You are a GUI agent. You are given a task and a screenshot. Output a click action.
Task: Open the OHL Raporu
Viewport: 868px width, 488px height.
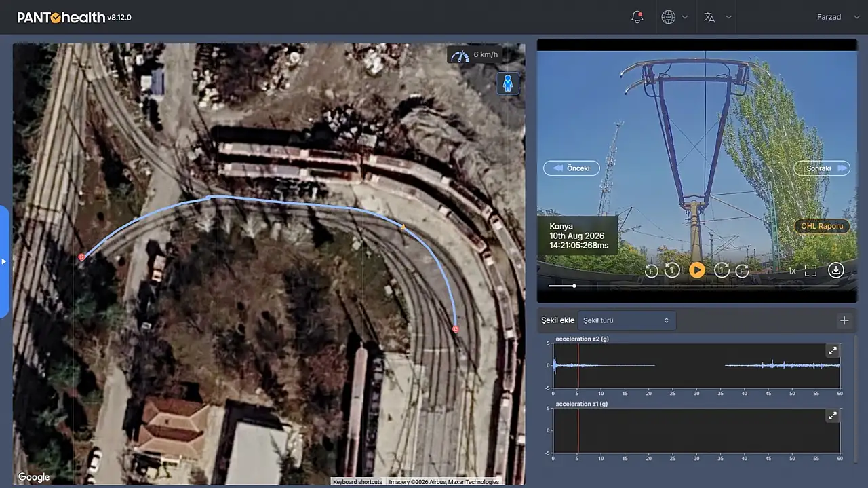[822, 226]
